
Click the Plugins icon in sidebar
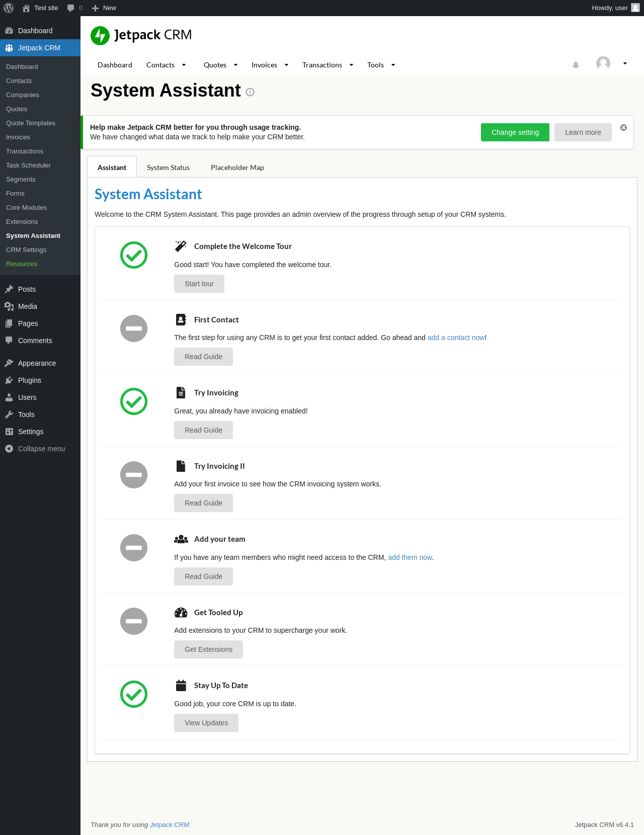[9, 380]
